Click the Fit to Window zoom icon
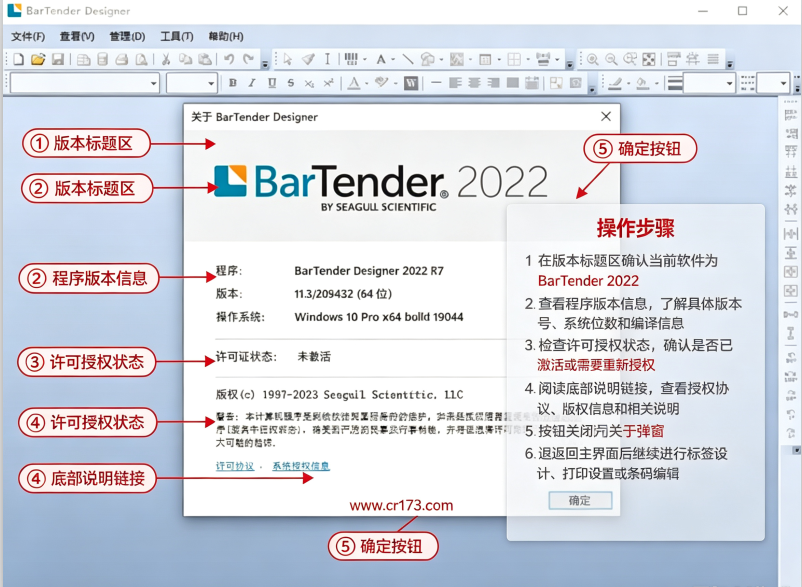The width and height of the screenshot is (802, 587). 649,59
